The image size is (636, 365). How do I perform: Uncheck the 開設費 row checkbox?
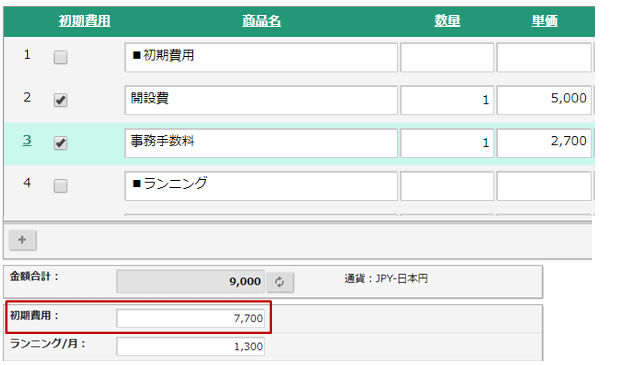pyautogui.click(x=60, y=100)
